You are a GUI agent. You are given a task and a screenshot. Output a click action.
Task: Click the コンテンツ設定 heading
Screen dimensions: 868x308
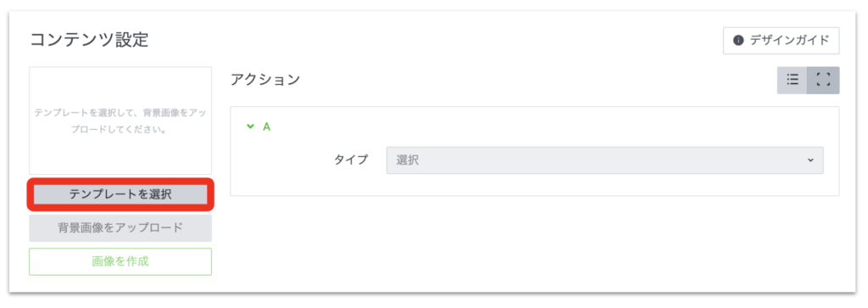[x=88, y=40]
